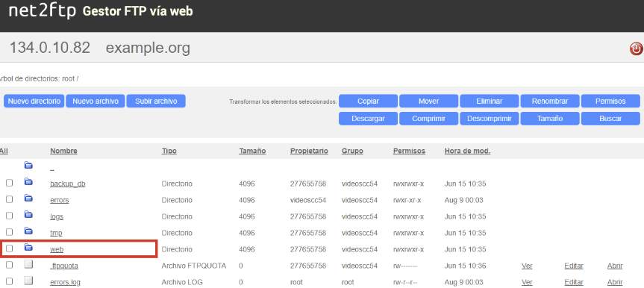Tick the checkbox for backup_db
The width and height of the screenshot is (644, 288).
point(9,183)
